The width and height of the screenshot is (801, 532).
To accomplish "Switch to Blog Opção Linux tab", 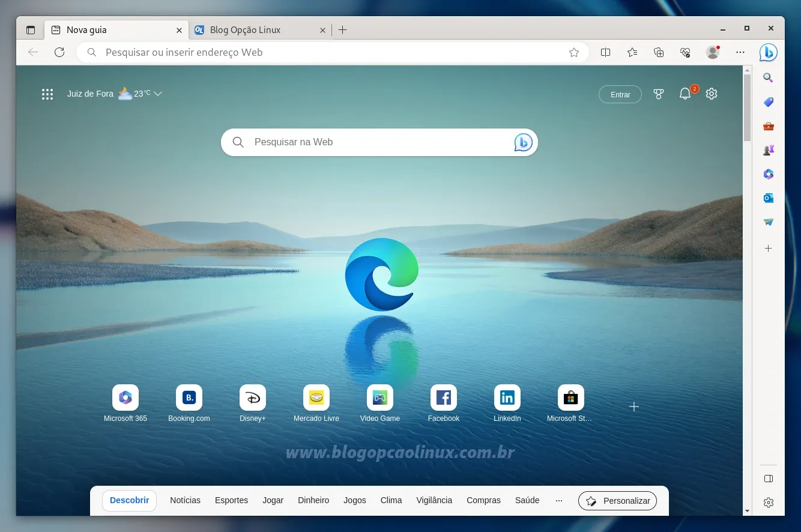I will click(x=261, y=30).
